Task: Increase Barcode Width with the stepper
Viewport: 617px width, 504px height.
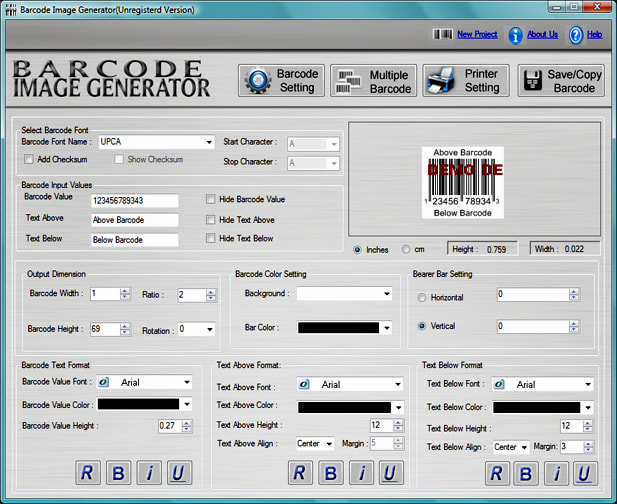Action: (125, 291)
